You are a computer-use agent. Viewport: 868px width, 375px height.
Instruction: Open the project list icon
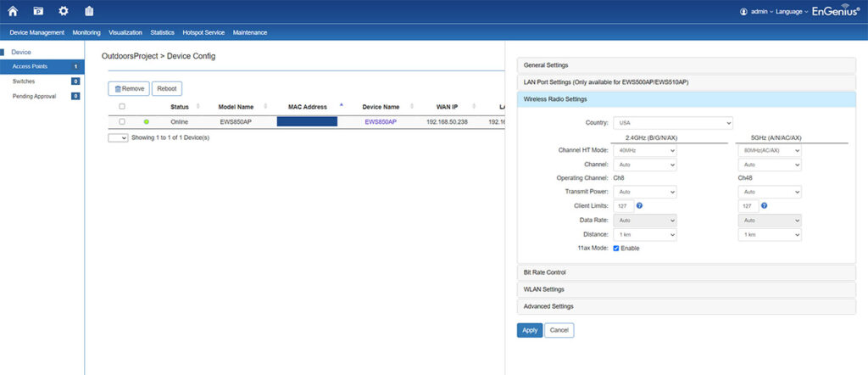click(38, 10)
